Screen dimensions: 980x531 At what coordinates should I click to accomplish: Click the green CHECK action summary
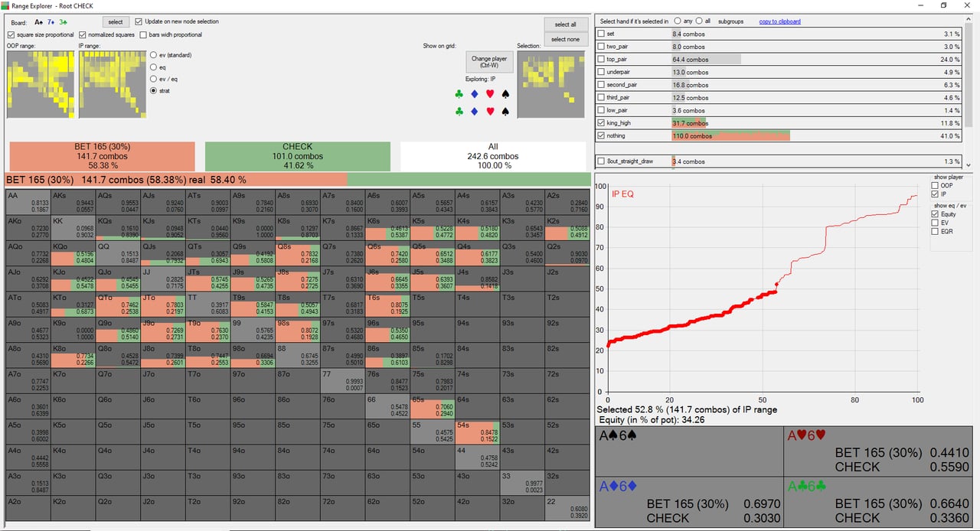coord(298,156)
